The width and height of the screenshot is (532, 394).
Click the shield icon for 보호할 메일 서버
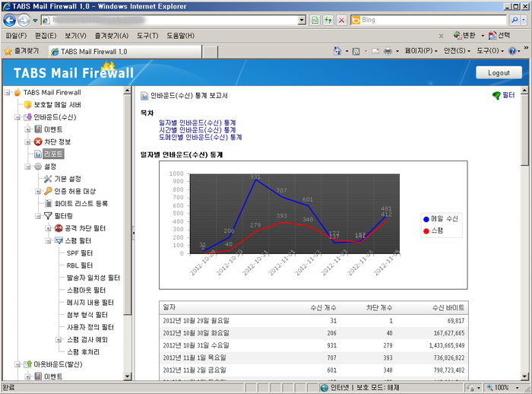click(28, 105)
